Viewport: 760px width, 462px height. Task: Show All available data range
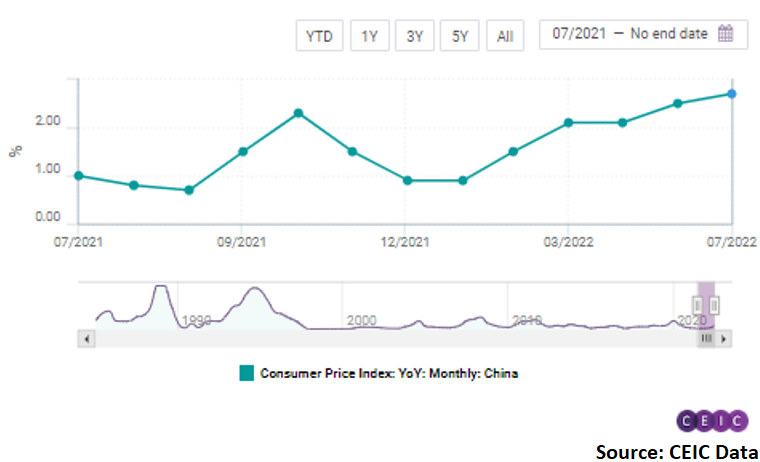[505, 35]
